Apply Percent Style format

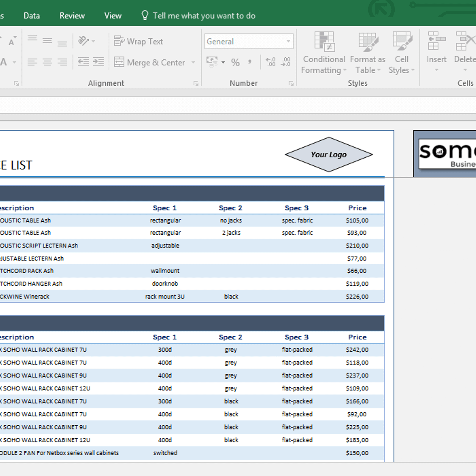[235, 62]
